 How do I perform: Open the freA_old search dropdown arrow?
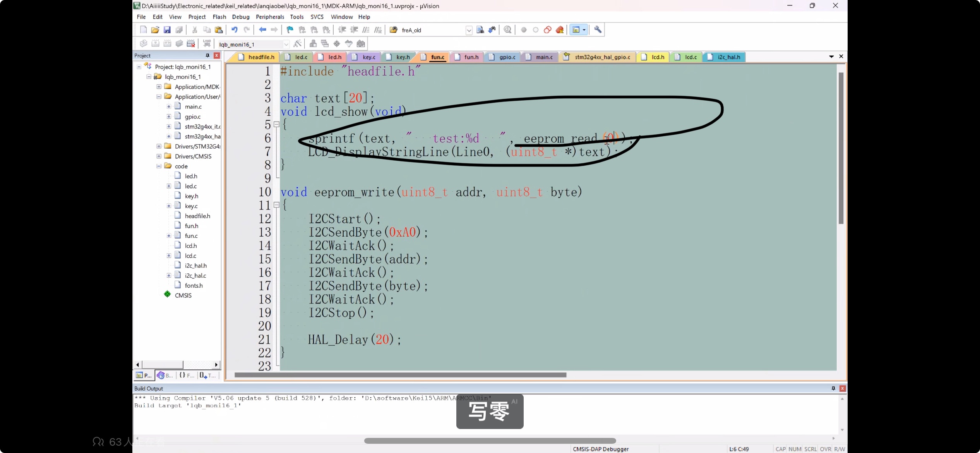pos(469,30)
